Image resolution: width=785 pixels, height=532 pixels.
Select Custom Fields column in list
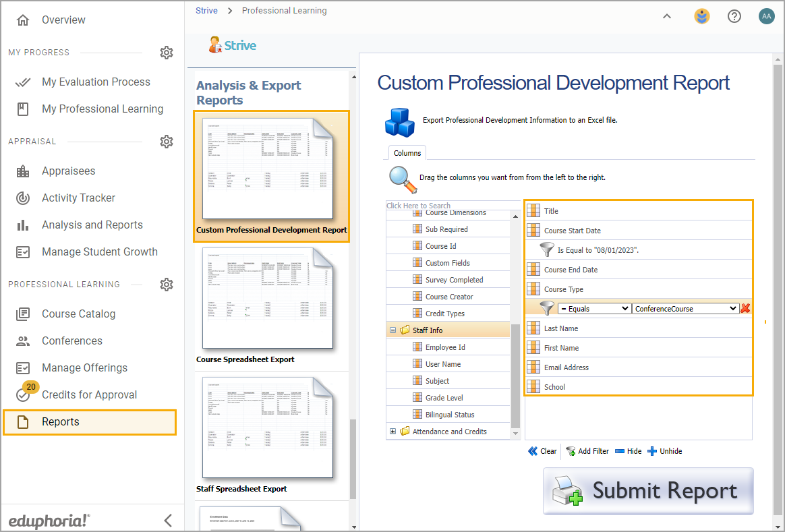448,263
